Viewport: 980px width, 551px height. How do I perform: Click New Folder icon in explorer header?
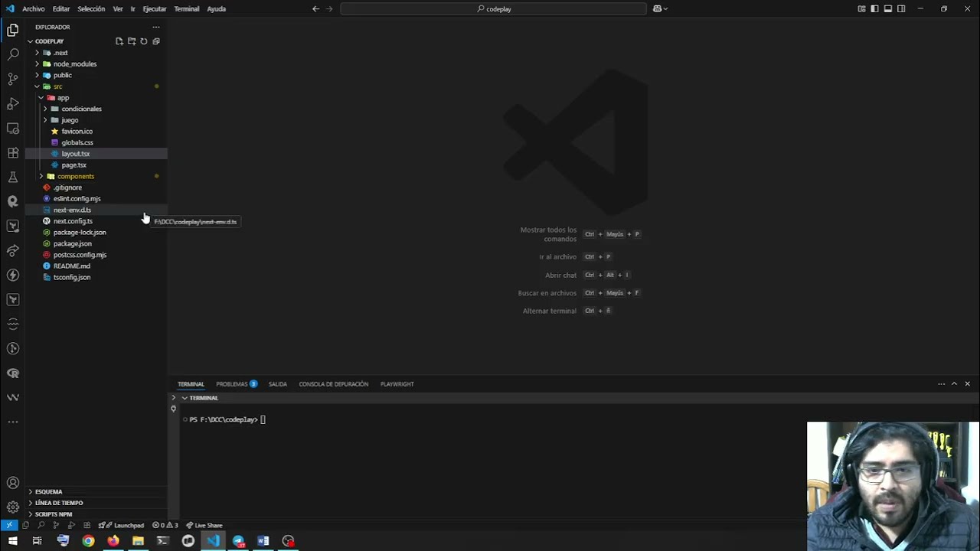point(131,41)
